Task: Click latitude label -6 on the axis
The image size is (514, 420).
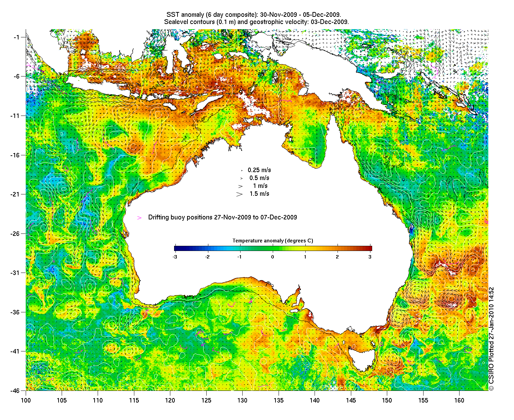Action: point(17,76)
